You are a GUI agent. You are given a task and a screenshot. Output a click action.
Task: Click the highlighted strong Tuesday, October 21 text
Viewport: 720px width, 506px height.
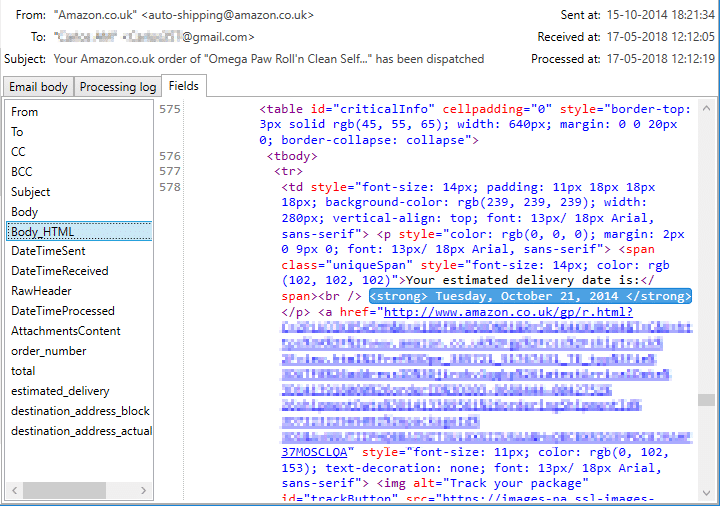click(530, 296)
